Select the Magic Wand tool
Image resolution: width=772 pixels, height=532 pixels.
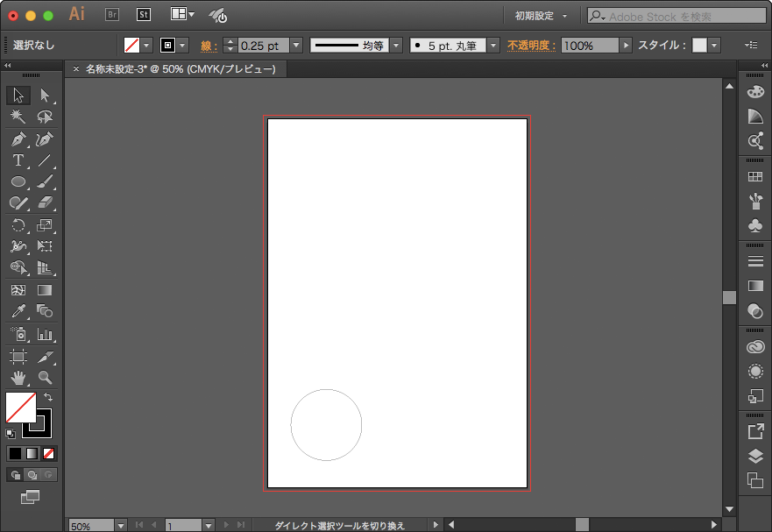pos(18,117)
